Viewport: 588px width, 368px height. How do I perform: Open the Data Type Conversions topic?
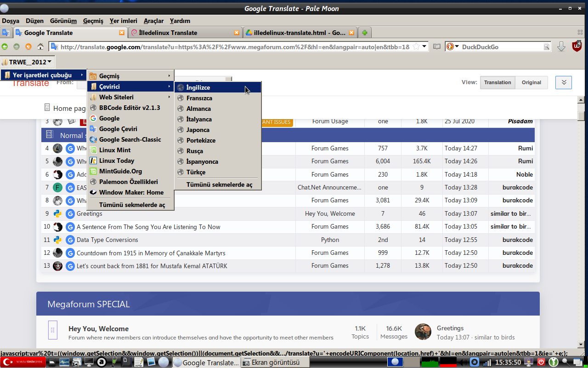click(107, 240)
